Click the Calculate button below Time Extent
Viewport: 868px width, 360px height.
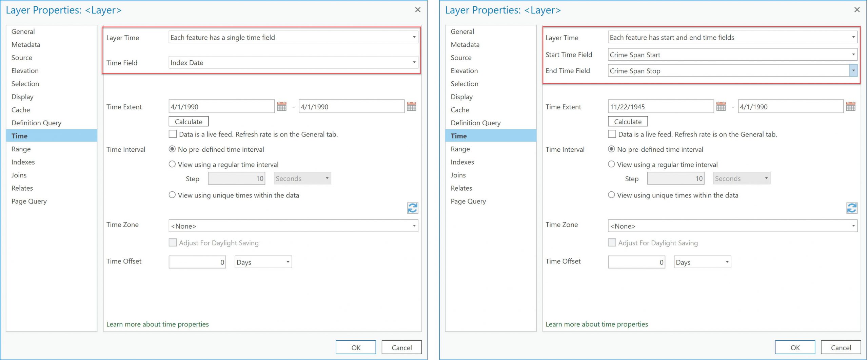click(189, 121)
